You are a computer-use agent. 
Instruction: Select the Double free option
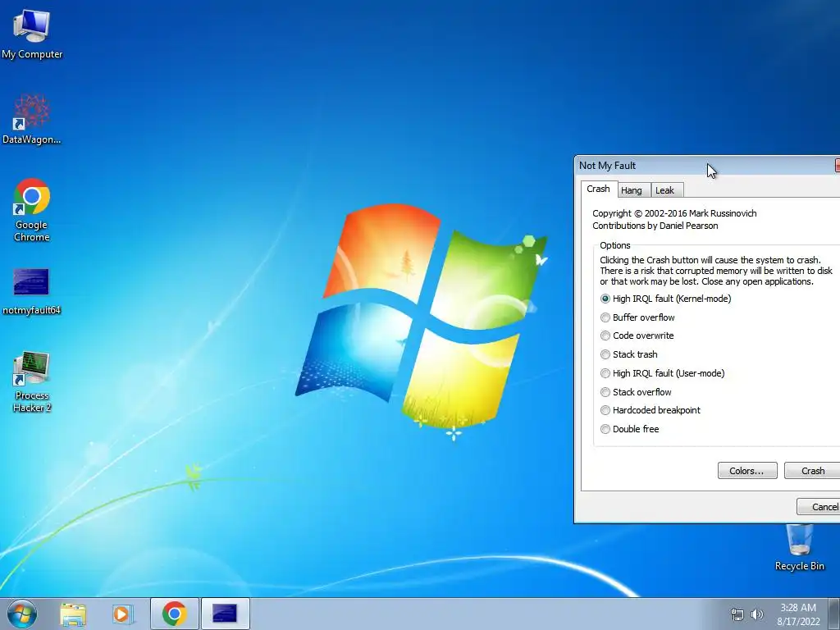pyautogui.click(x=629, y=428)
